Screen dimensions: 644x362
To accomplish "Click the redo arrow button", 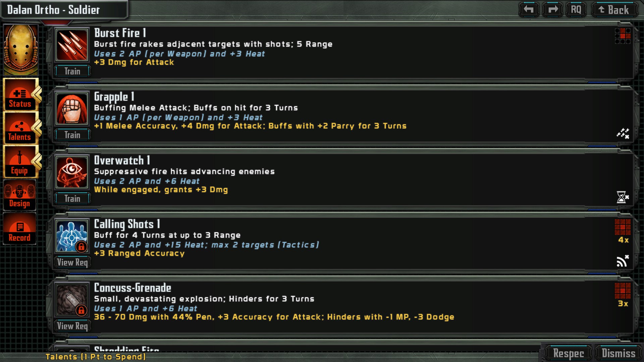I will coord(552,10).
